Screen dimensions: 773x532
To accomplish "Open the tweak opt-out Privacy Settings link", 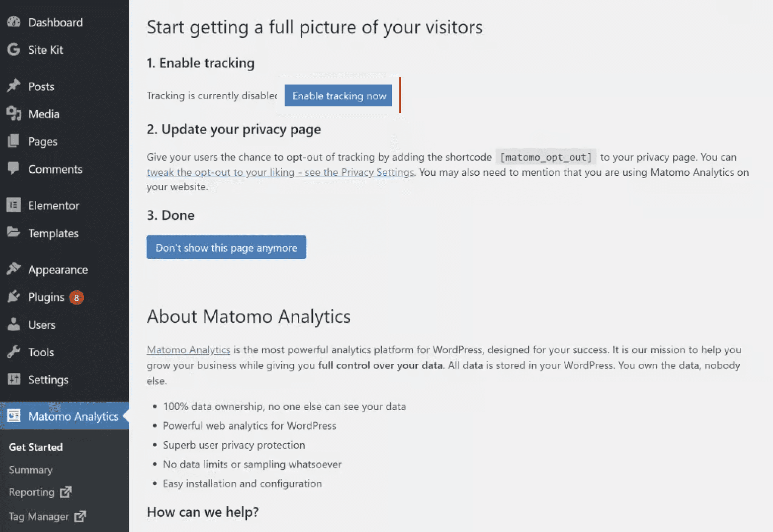I will [x=280, y=172].
